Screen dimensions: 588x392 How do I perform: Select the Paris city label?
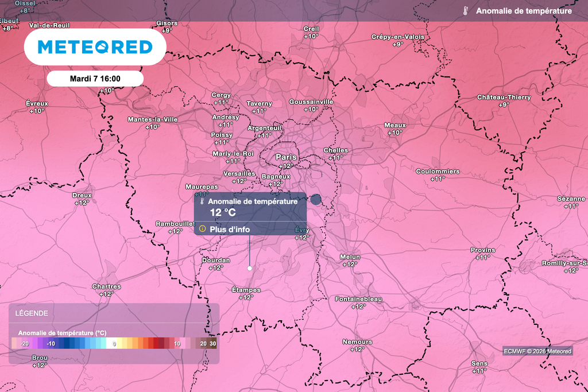[286, 157]
